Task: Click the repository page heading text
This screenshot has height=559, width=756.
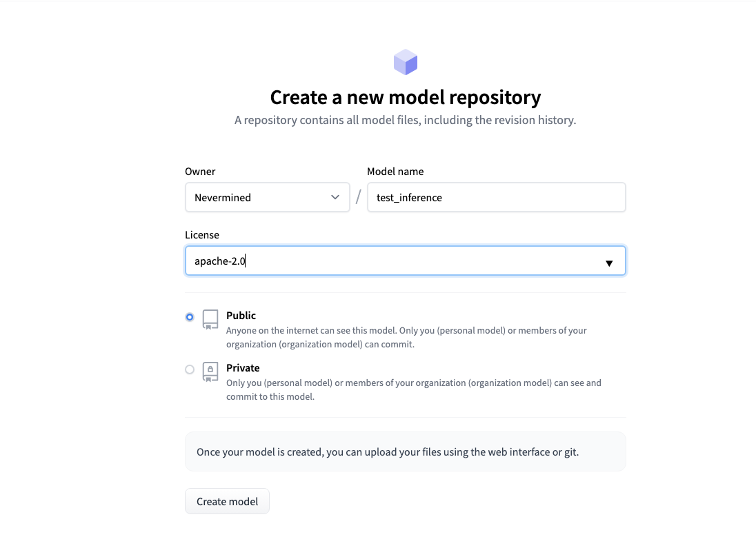Action: [405, 97]
